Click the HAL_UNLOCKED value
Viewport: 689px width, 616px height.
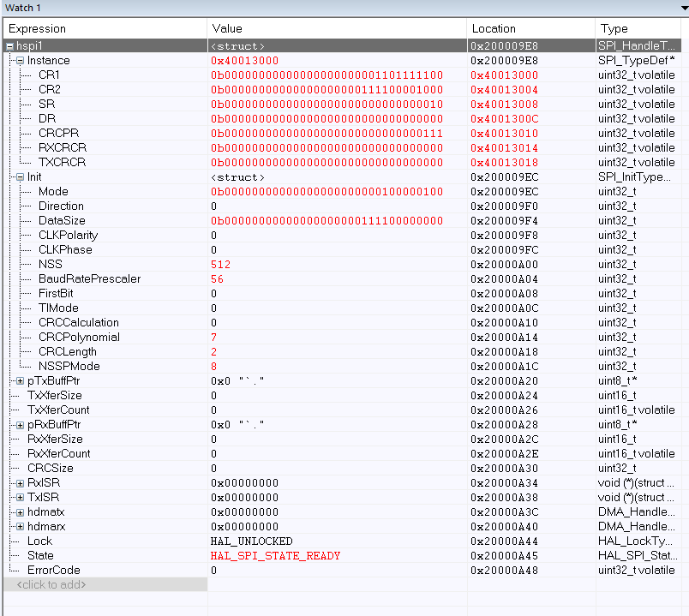click(x=252, y=541)
